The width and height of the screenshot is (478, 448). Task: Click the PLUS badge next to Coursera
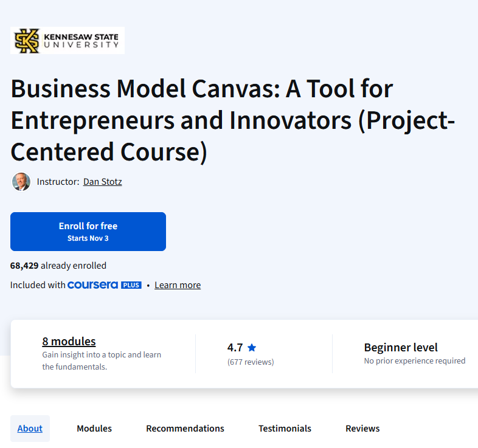click(x=131, y=285)
